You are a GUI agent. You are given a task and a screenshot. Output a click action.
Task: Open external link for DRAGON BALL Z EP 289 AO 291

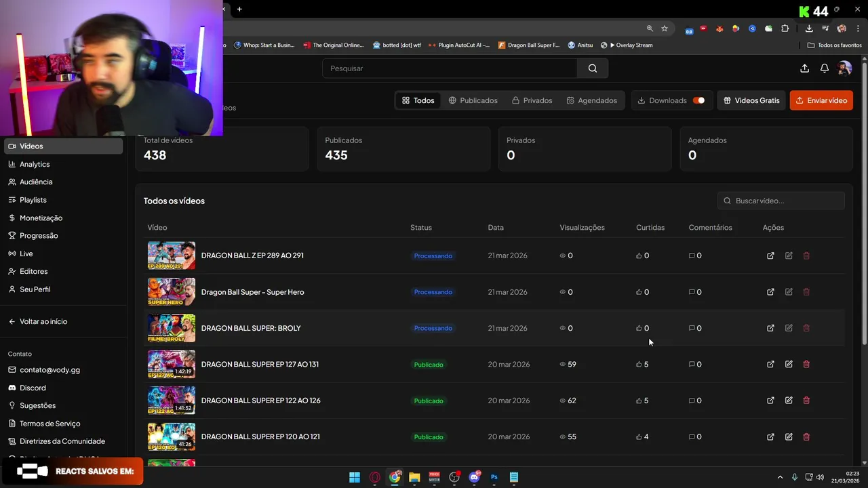770,256
